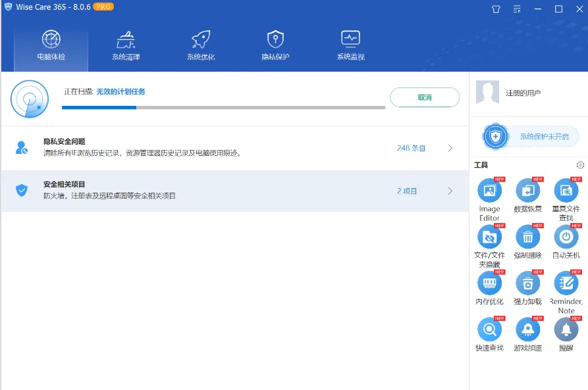
Task: Cancel the scan with 取消 button
Action: click(x=425, y=97)
